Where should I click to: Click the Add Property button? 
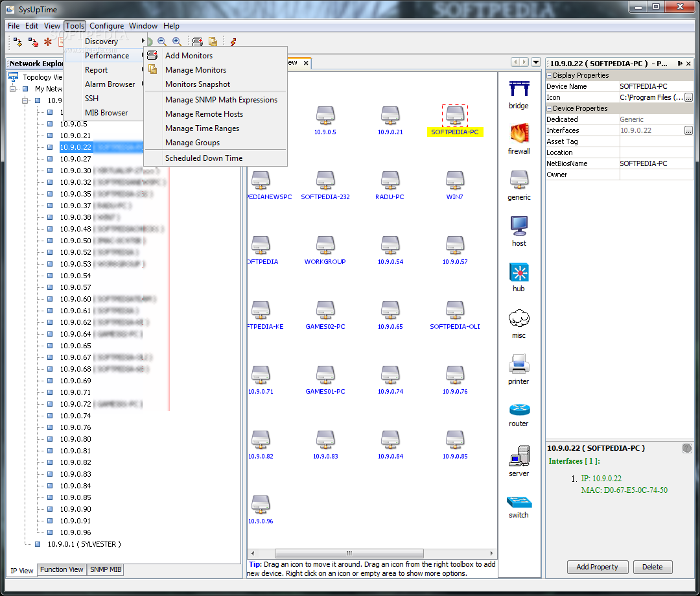tap(598, 567)
